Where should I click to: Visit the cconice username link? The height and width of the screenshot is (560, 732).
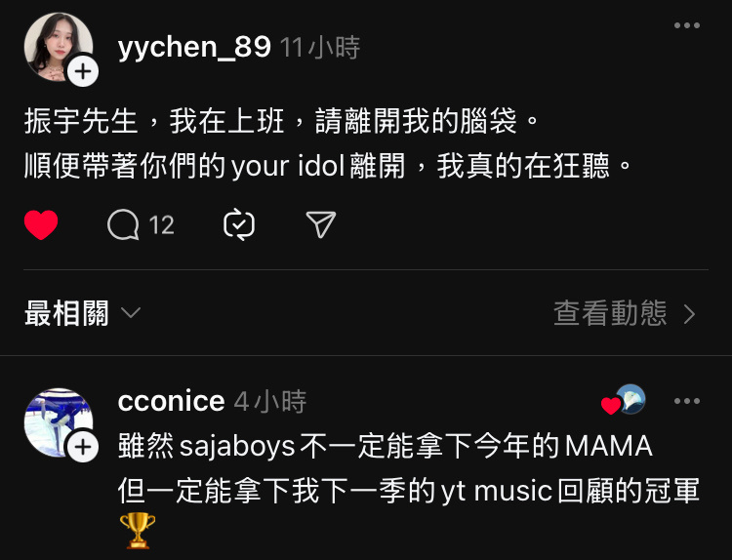[x=172, y=401]
